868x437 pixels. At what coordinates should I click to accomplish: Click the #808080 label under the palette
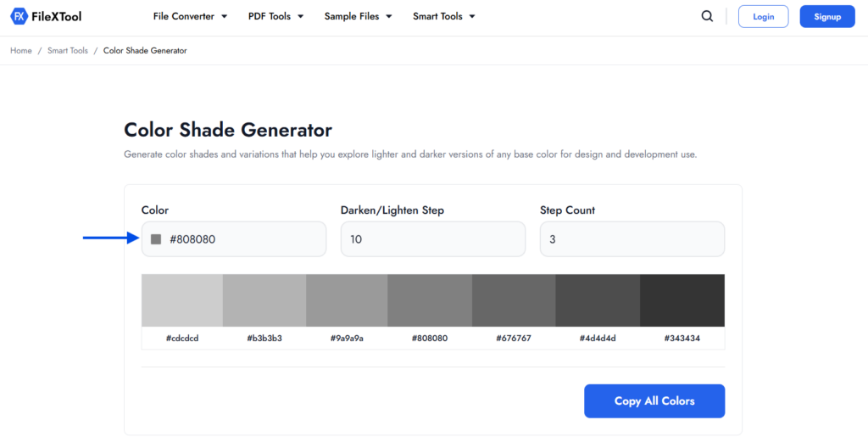[430, 339]
